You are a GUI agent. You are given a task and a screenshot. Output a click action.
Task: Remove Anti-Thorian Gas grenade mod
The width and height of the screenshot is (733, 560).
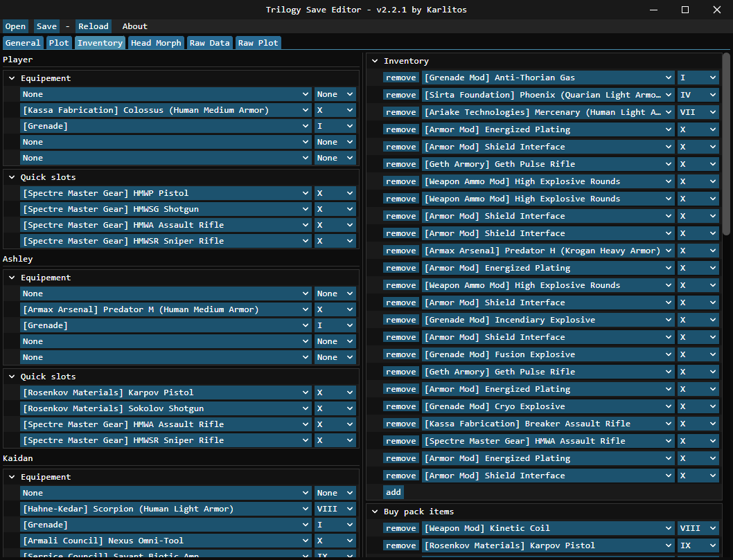tap(400, 78)
